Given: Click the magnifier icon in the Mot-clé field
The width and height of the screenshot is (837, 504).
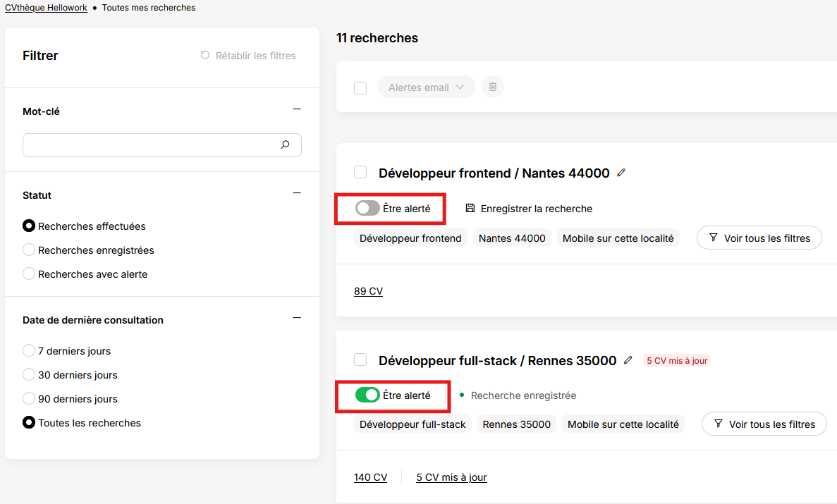Looking at the screenshot, I should (285, 145).
